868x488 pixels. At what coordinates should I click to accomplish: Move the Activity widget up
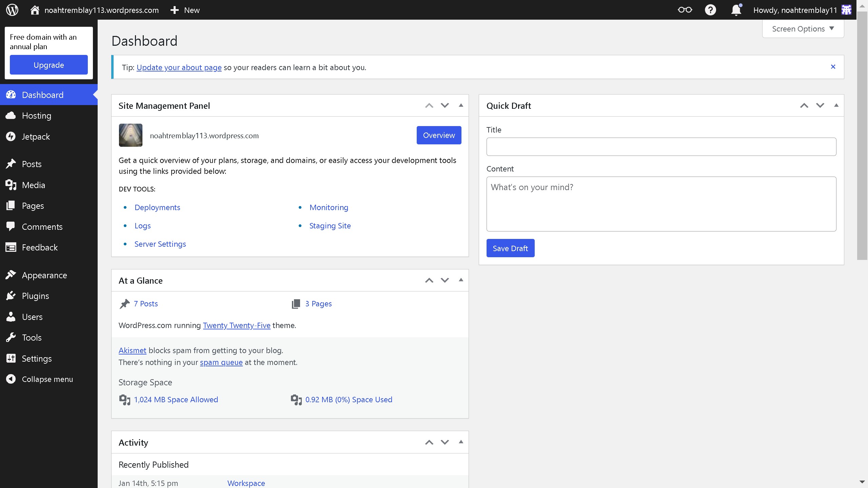(x=429, y=442)
